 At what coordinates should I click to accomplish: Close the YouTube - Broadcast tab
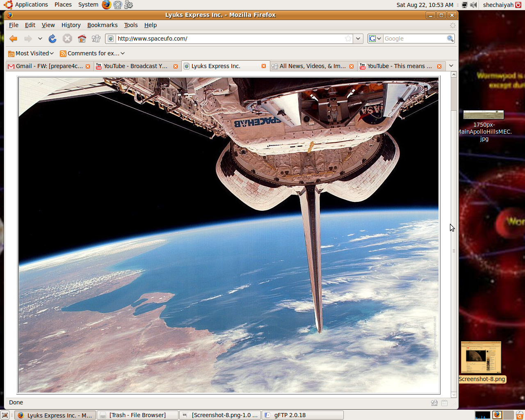coord(176,66)
